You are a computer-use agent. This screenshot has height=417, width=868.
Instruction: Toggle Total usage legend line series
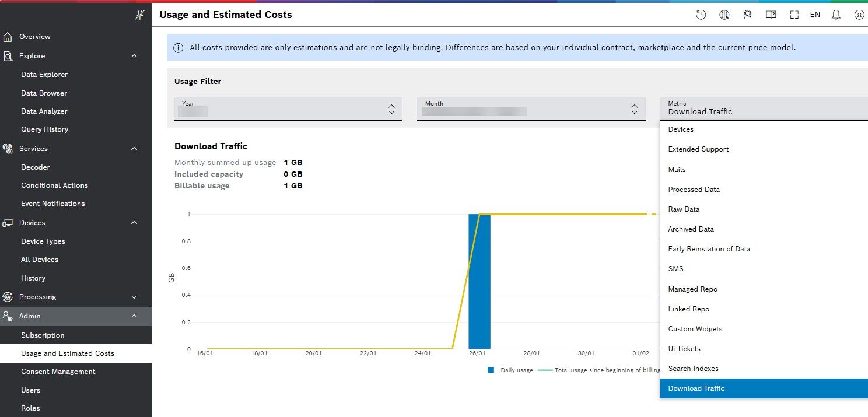pyautogui.click(x=601, y=370)
